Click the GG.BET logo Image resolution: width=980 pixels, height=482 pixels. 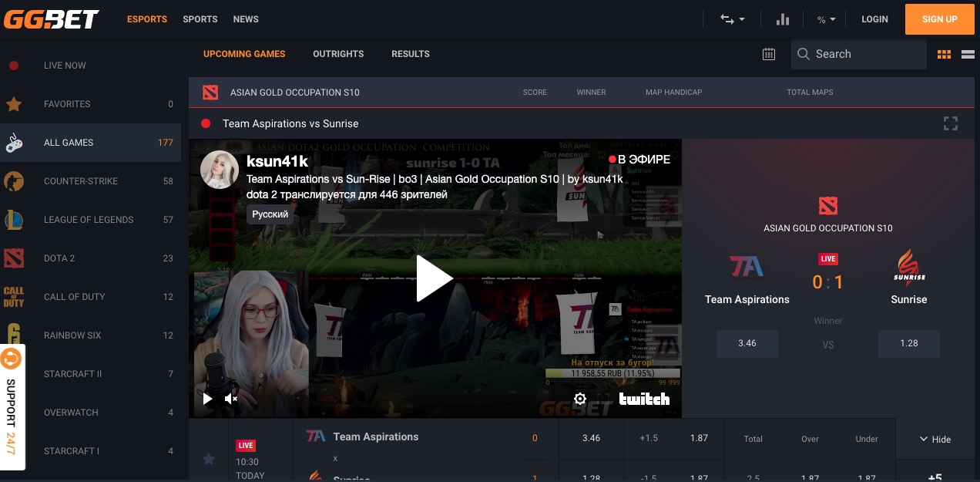pyautogui.click(x=50, y=19)
